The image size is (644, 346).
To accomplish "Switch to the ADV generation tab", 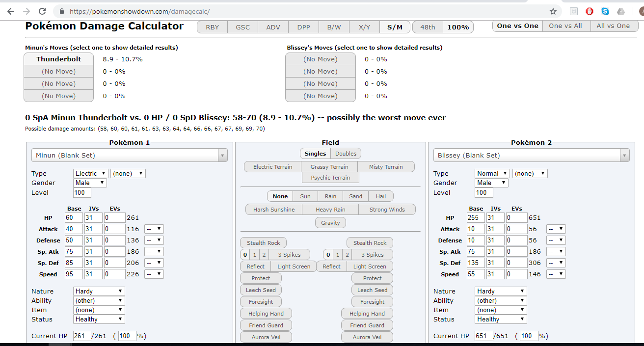I will 273,27.
